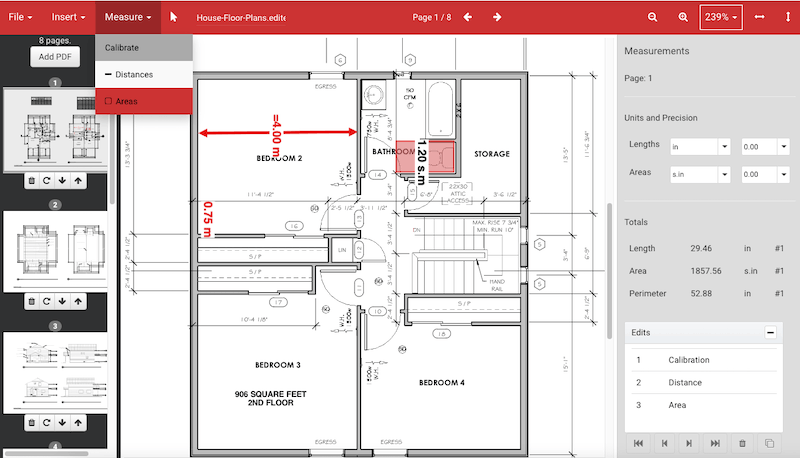The image size is (800, 458).
Task: Go to previous page arrow
Action: [467, 17]
